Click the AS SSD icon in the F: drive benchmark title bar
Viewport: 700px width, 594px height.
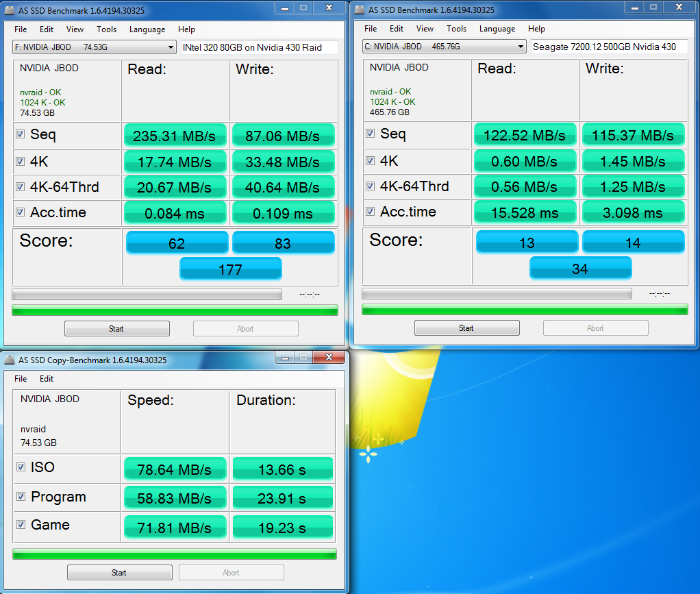click(x=10, y=10)
